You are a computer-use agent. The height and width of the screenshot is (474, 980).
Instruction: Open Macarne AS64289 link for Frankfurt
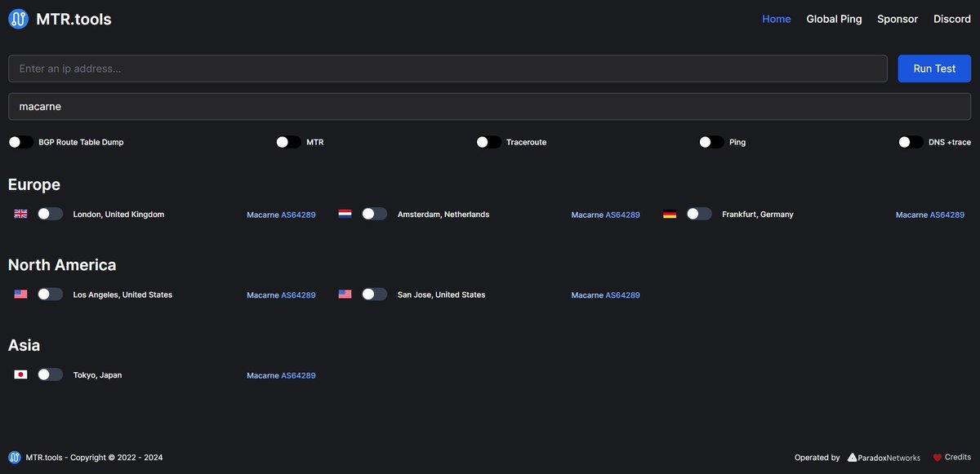930,215
